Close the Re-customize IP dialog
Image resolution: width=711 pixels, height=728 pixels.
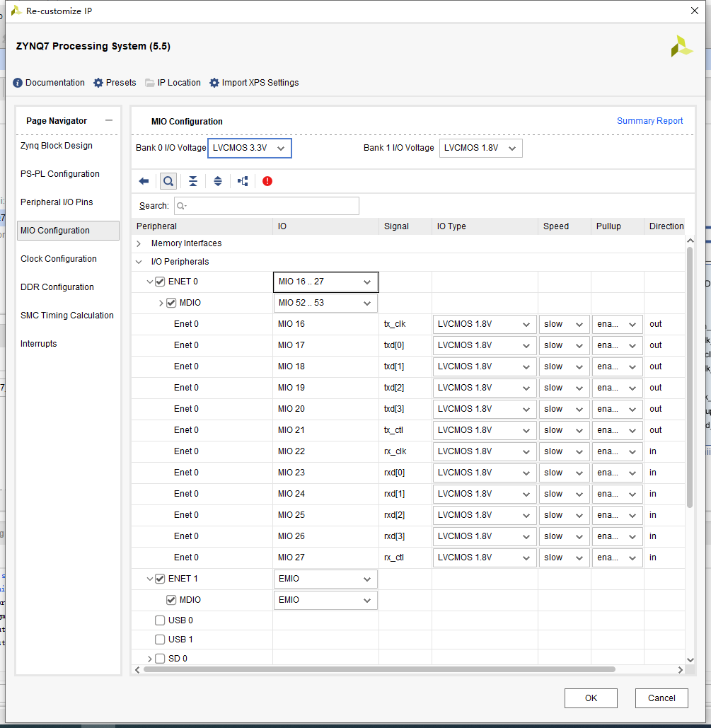point(694,11)
